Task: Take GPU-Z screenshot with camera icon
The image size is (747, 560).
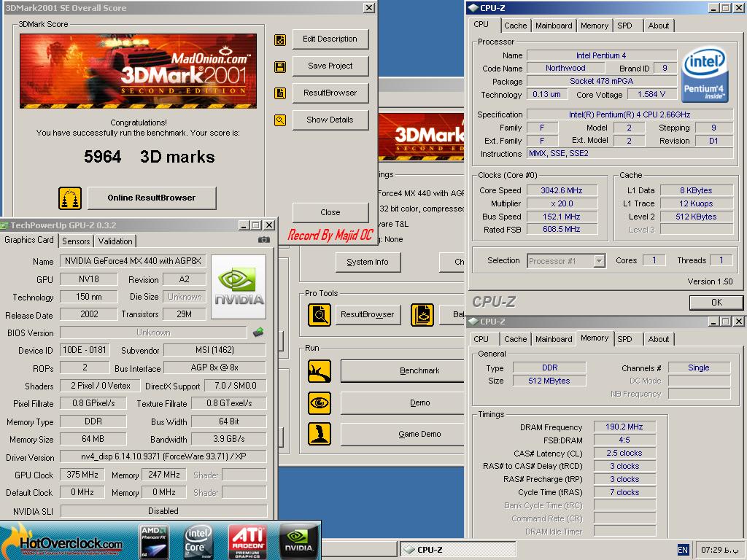Action: click(263, 239)
